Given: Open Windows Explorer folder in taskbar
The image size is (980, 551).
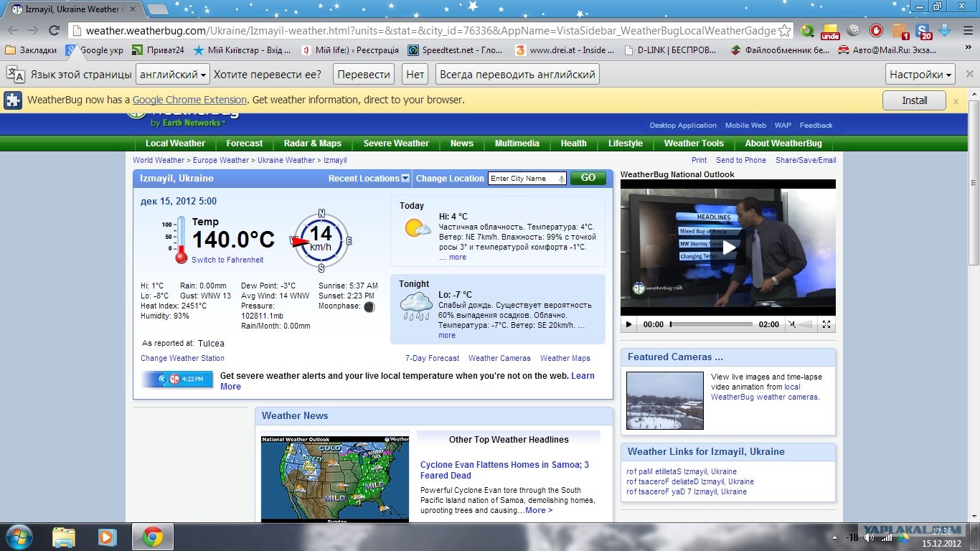Looking at the screenshot, I should tap(64, 537).
